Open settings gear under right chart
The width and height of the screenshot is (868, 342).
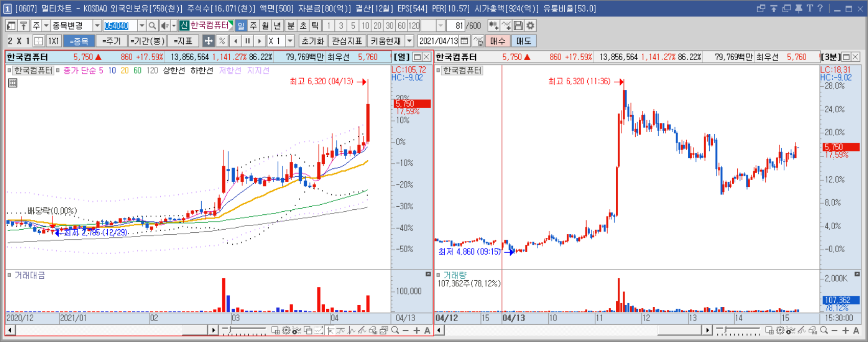(780, 330)
